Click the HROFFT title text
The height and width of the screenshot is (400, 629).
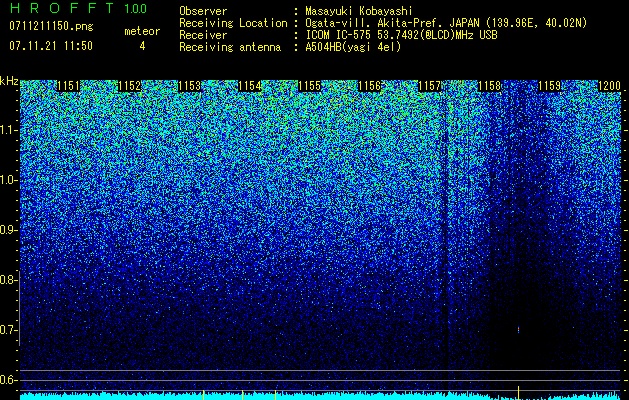(x=62, y=8)
